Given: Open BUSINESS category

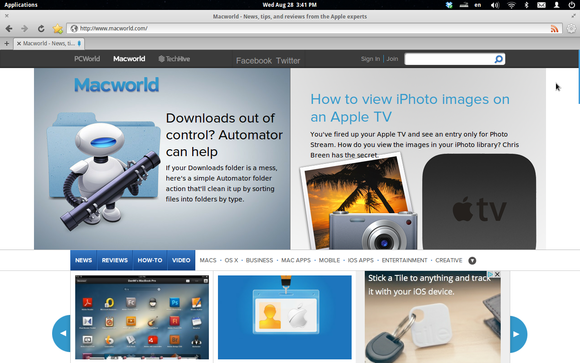Looking at the screenshot, I should [259, 261].
